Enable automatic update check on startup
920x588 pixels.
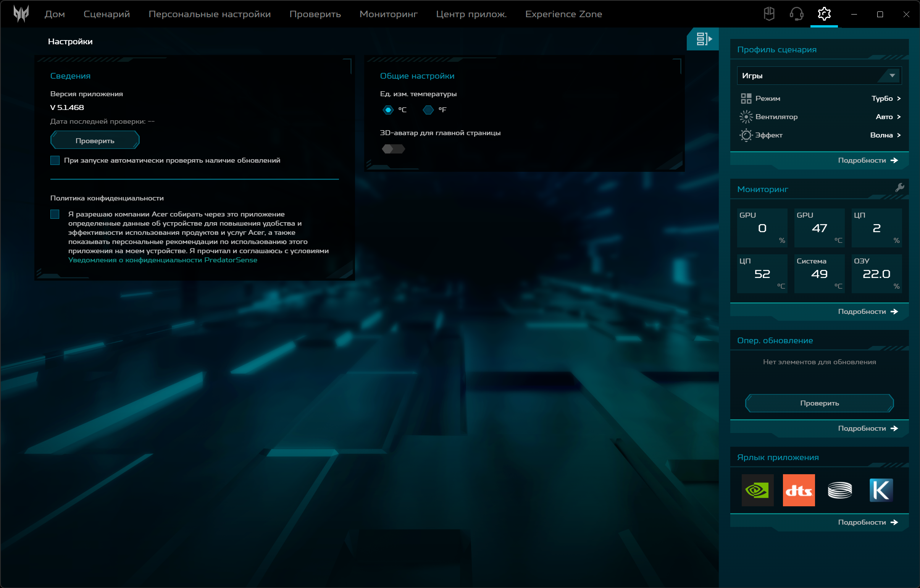pyautogui.click(x=55, y=160)
